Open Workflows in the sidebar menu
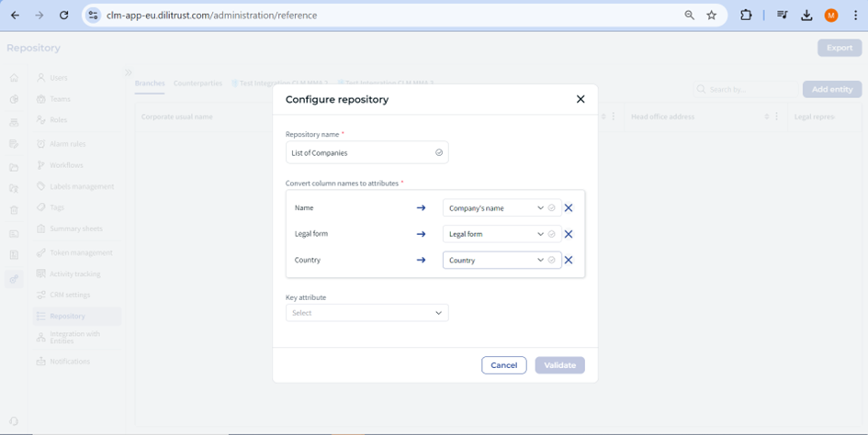This screenshot has width=868, height=435. (x=66, y=165)
